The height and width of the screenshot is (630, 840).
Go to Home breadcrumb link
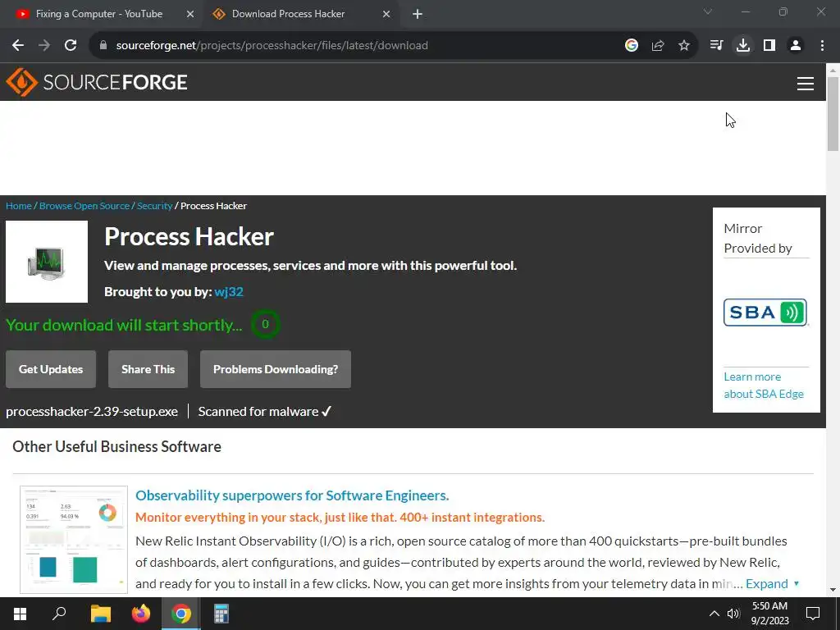(19, 206)
